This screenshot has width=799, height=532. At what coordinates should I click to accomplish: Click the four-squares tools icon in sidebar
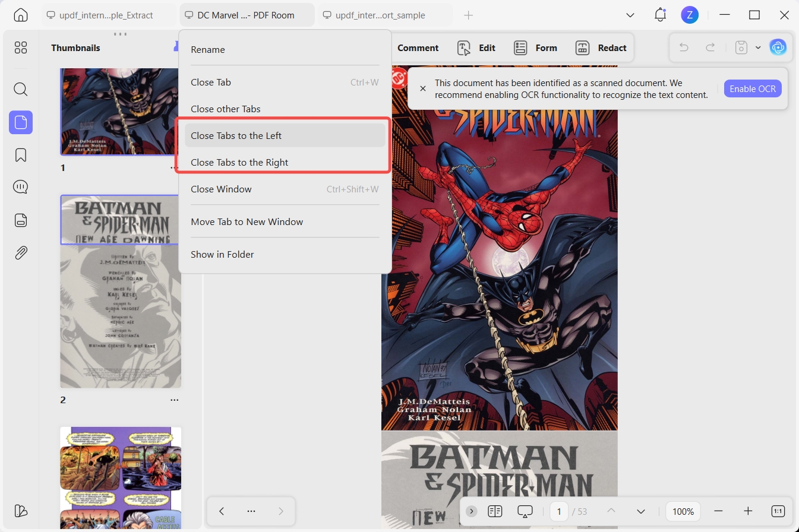[21, 48]
